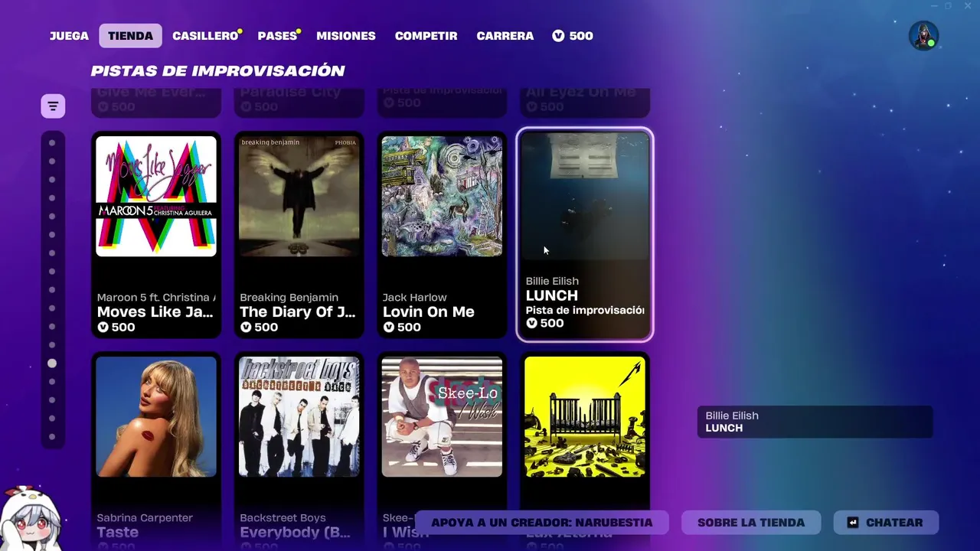
Task: Click the Billie Eilish LUNCH tooltip
Action: tap(815, 422)
